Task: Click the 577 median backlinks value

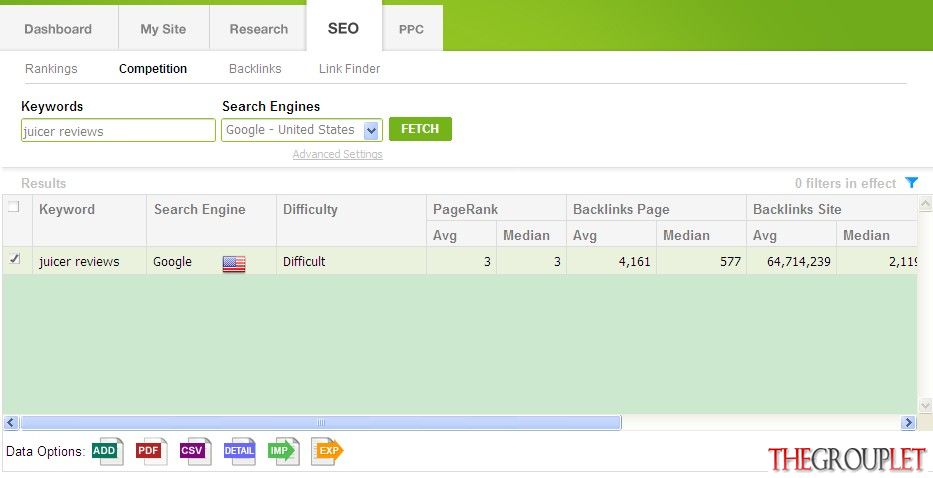Action: pos(730,261)
